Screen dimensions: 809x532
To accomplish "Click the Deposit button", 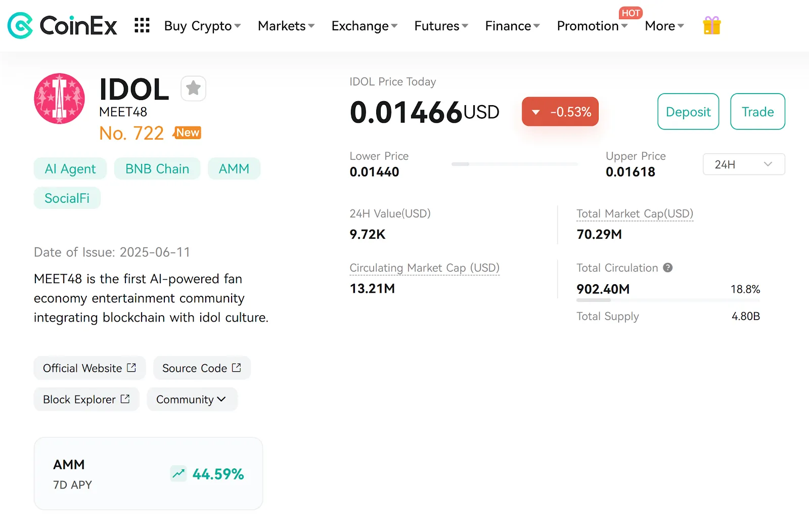I will pos(688,111).
